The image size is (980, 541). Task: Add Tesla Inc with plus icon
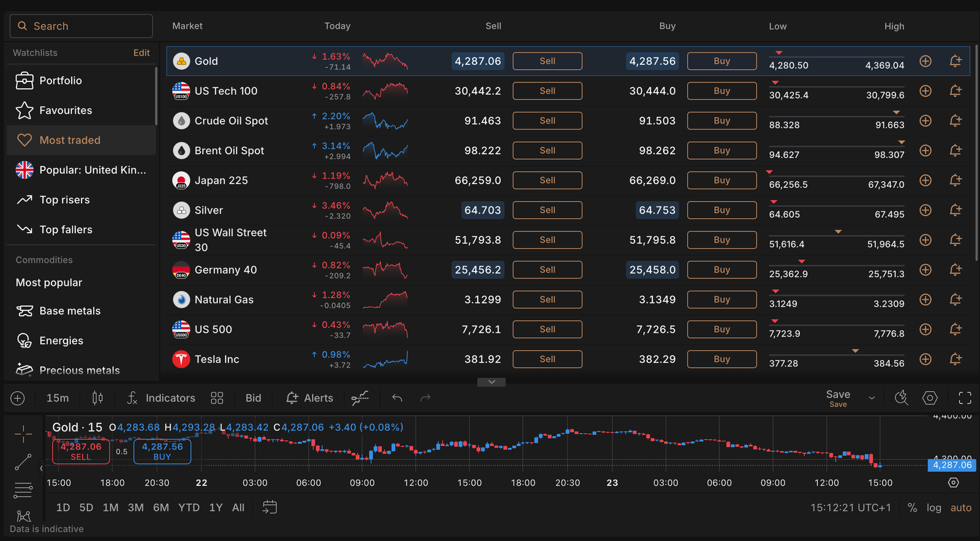pos(925,359)
